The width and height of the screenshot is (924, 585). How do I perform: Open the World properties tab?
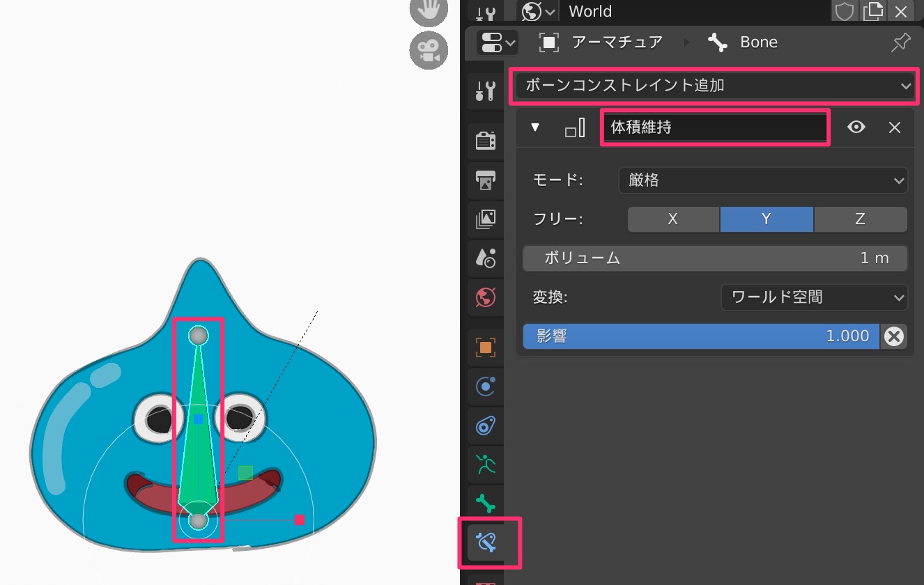486,298
